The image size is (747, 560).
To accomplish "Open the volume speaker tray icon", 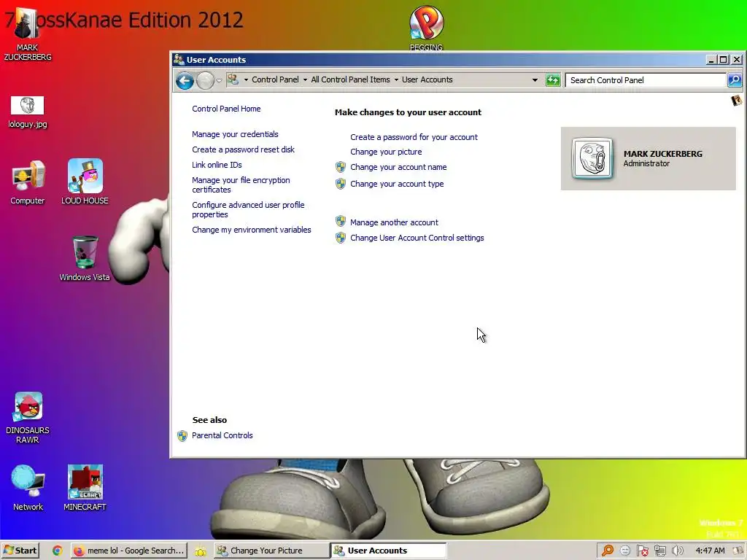I will (x=677, y=551).
